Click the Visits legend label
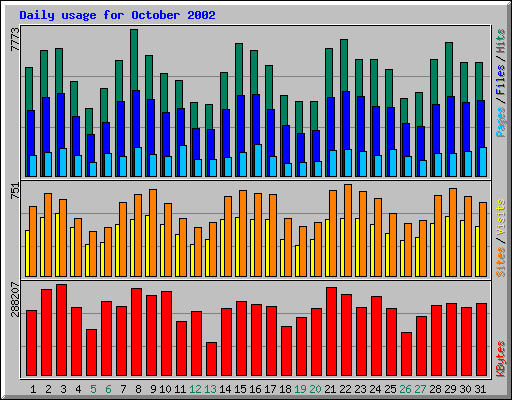Screen dimensions: 512x400 pyautogui.click(x=501, y=217)
